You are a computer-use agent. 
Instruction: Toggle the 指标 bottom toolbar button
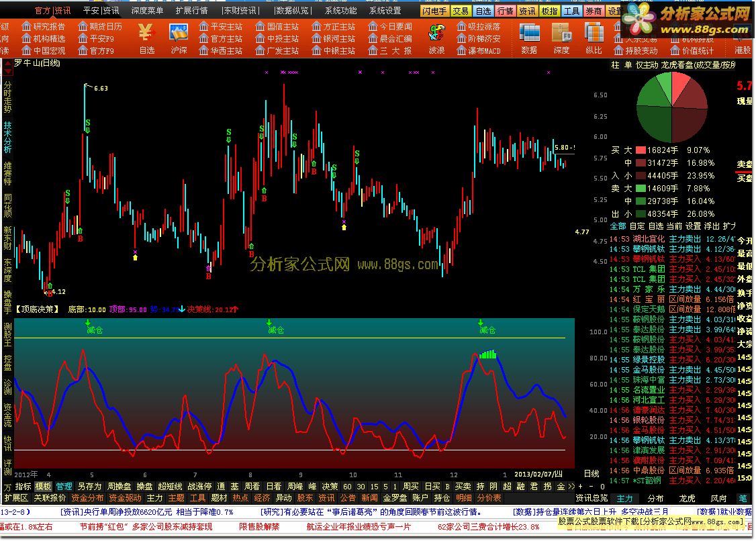tap(23, 487)
